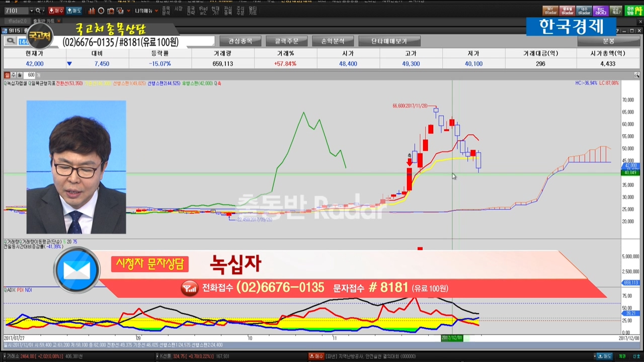The width and height of the screenshot is (644, 362).
Task: Switch chart to 주 (weekly) period
Action: click(x=14, y=75)
